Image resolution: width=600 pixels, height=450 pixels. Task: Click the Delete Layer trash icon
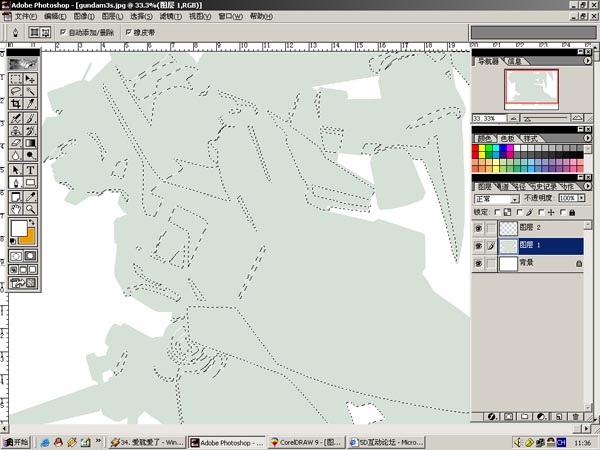(x=575, y=416)
